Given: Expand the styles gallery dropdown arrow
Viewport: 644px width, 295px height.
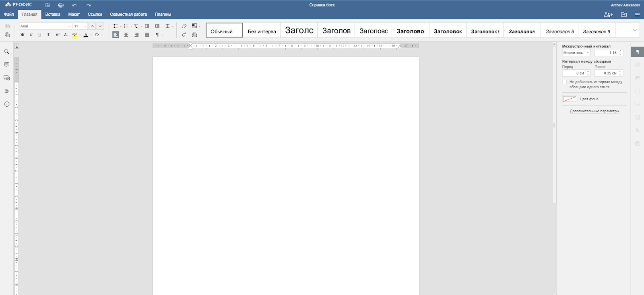Looking at the screenshot, I should (x=635, y=30).
